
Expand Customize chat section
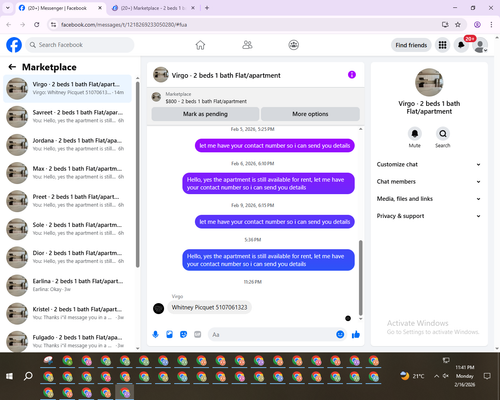point(429,164)
